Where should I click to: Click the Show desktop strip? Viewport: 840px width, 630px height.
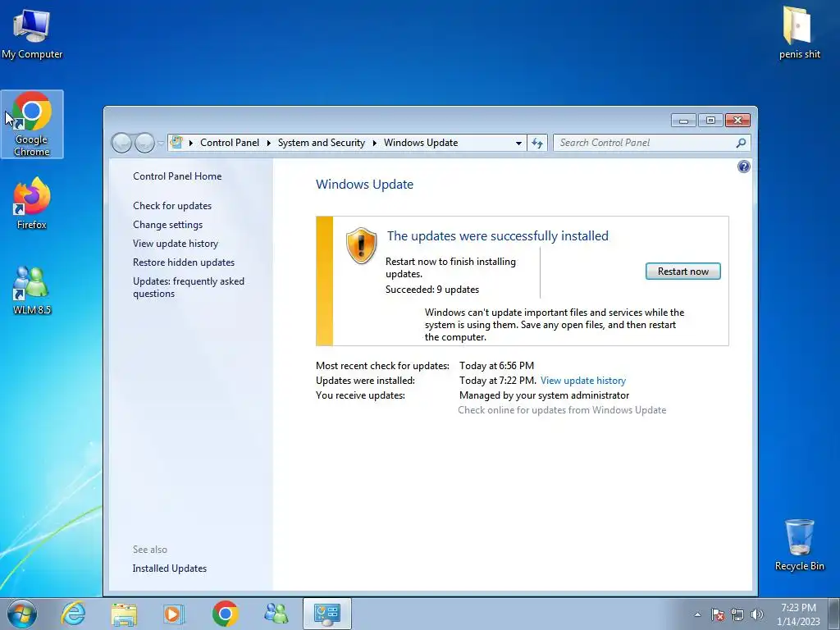834,614
